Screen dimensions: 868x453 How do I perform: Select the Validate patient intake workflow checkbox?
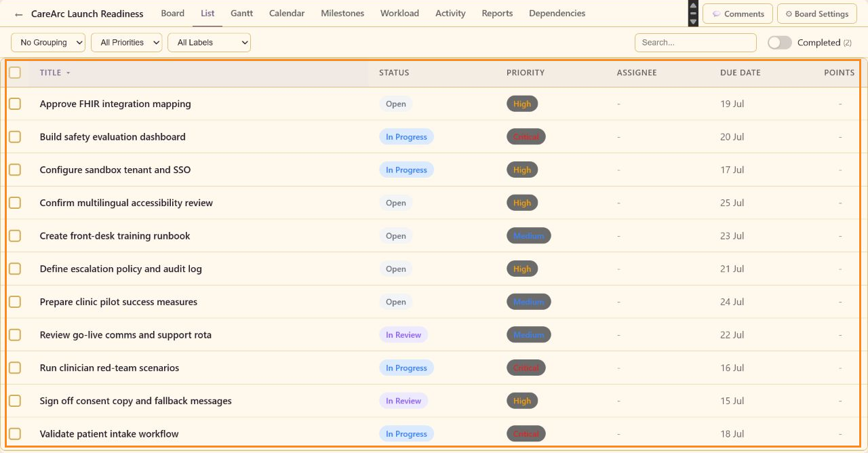tap(15, 434)
